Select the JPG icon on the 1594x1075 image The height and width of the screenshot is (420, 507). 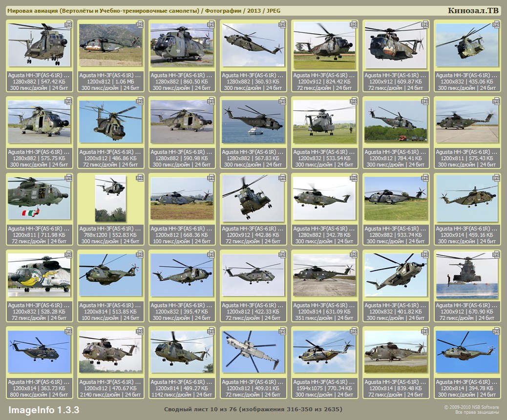(x=354, y=331)
